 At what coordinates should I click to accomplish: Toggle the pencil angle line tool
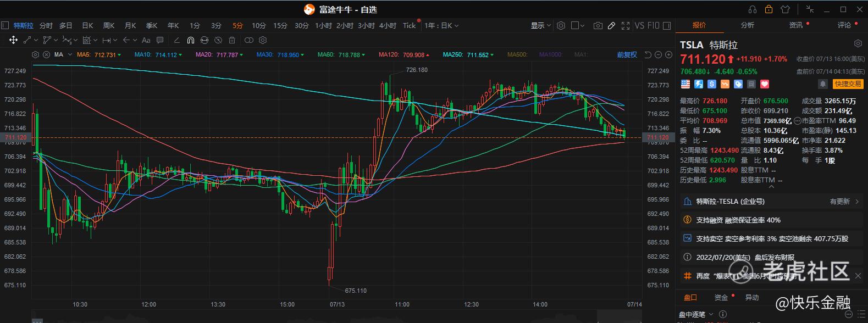(x=176, y=40)
